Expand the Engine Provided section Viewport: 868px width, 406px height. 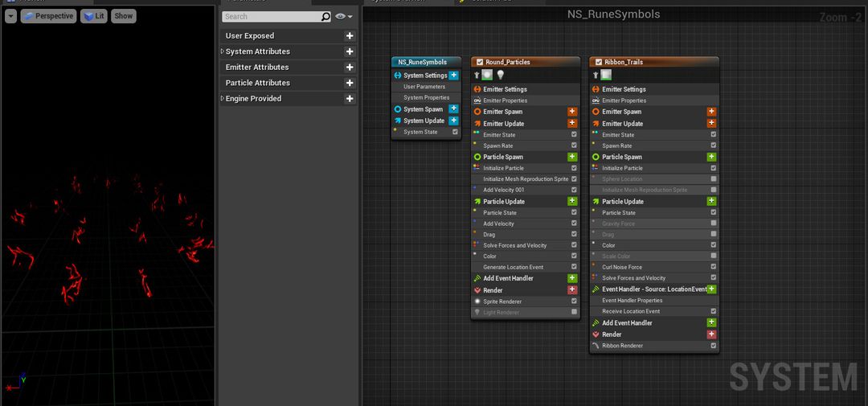[223, 99]
